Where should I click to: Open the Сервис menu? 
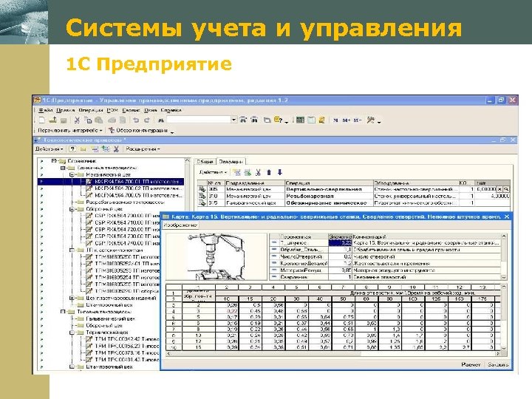[x=131, y=110]
